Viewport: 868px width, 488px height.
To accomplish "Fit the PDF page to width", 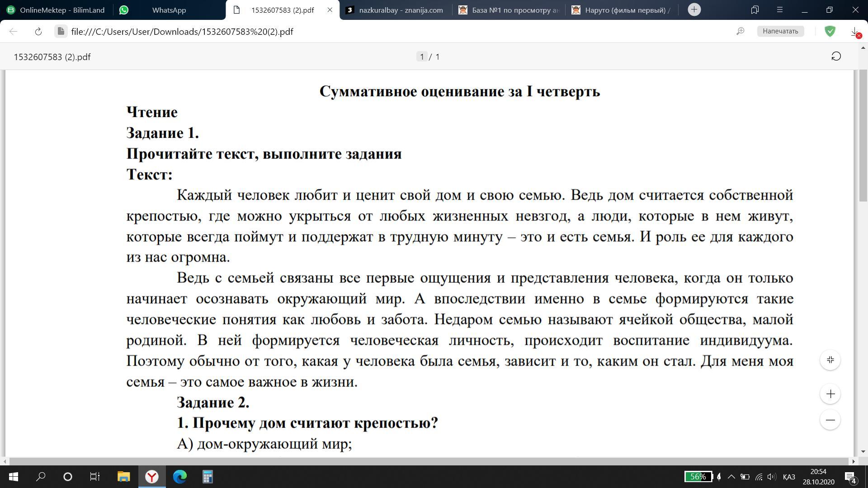I will (830, 360).
